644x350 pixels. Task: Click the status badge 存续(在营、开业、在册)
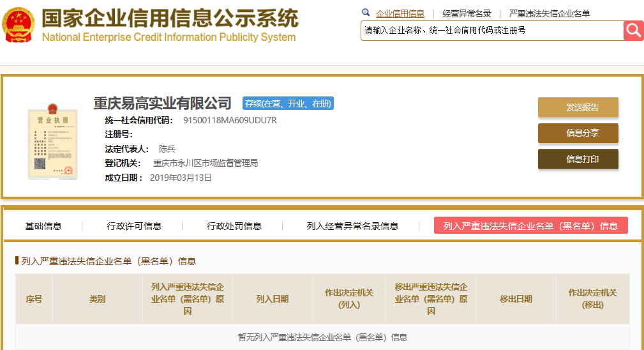tap(288, 103)
